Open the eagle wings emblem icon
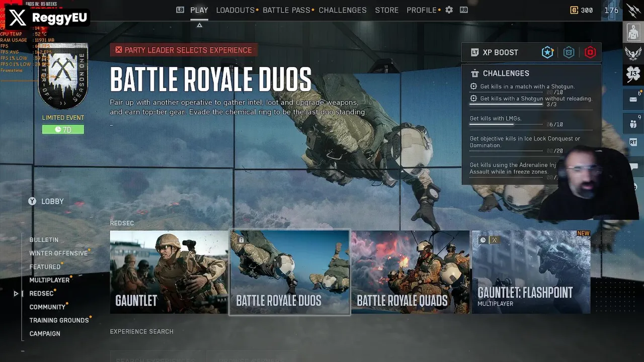Image resolution: width=644 pixels, height=362 pixels. point(633,53)
